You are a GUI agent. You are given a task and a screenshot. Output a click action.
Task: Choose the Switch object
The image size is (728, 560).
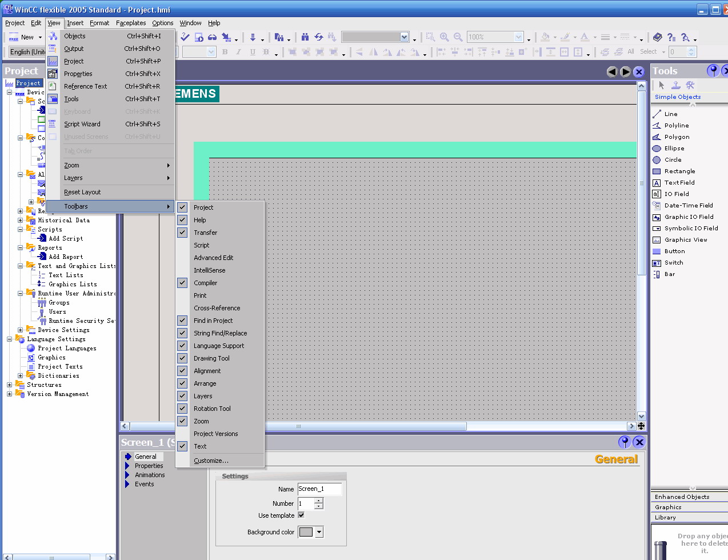(667, 262)
